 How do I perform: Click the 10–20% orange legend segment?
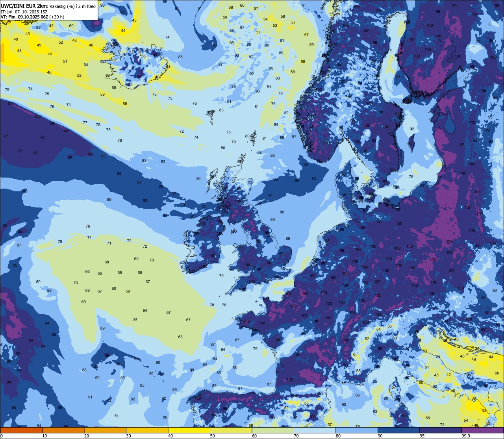(x=63, y=430)
